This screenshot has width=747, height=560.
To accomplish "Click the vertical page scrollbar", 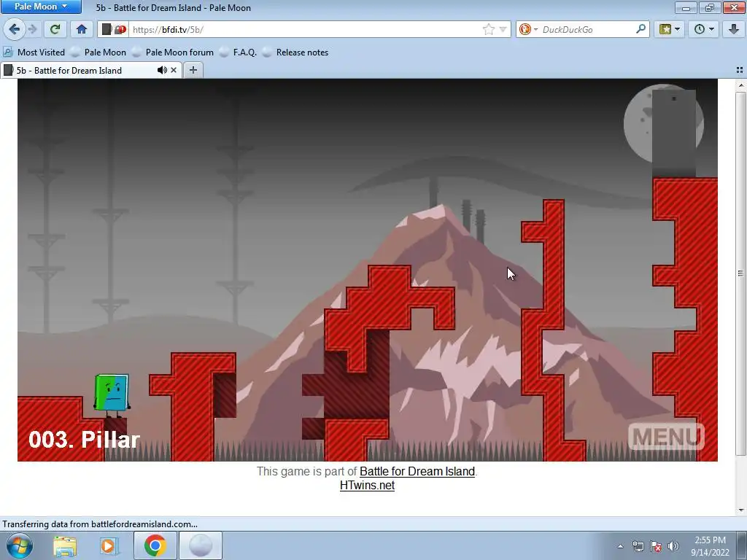I will [740, 273].
